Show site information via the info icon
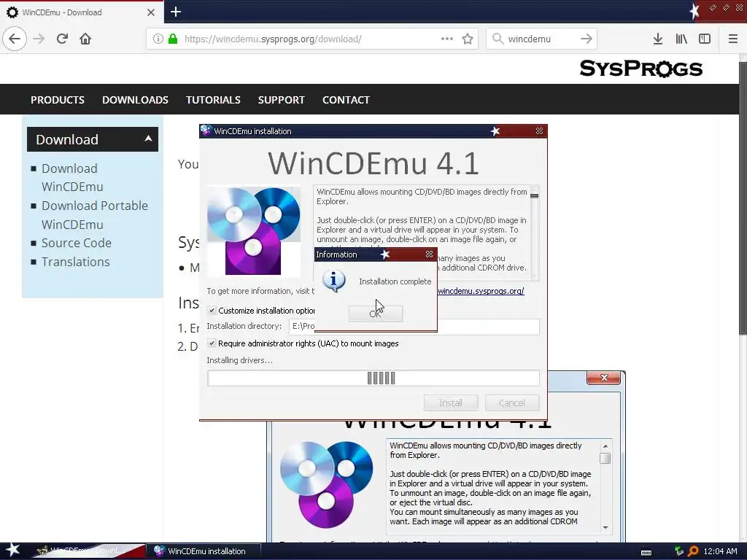The height and width of the screenshot is (560, 747). (x=158, y=39)
